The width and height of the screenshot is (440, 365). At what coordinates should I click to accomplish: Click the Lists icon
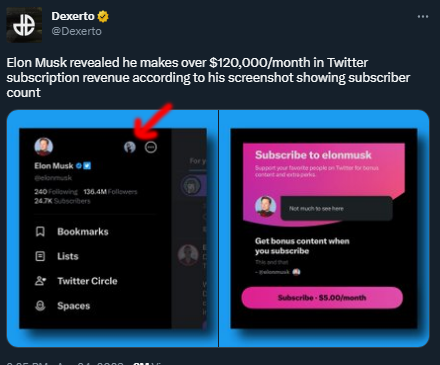tap(40, 256)
